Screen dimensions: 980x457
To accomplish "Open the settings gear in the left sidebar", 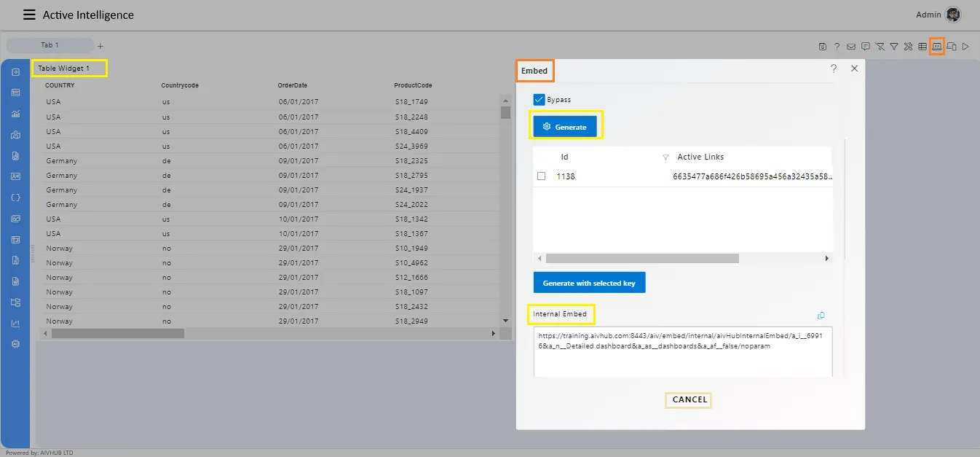I will [15, 343].
